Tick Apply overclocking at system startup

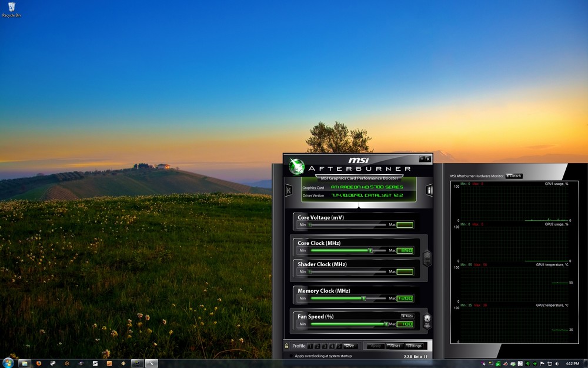(291, 356)
